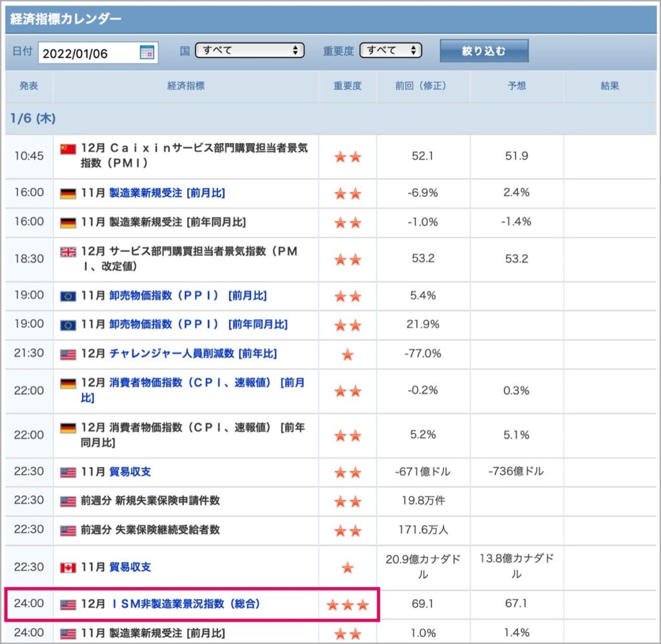This screenshot has height=644, width=661.
Task: Open the 製造業新規受注 [前月比] link
Action: click(167, 193)
